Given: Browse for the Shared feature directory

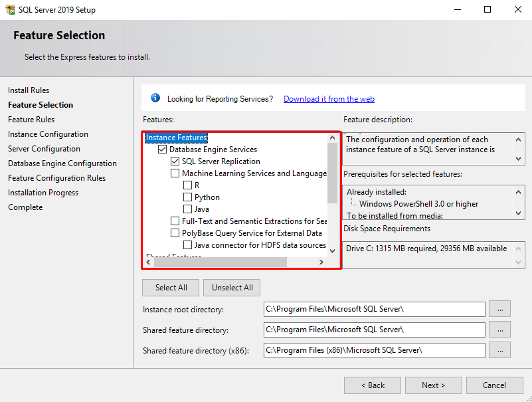Looking at the screenshot, I should (x=499, y=330).
